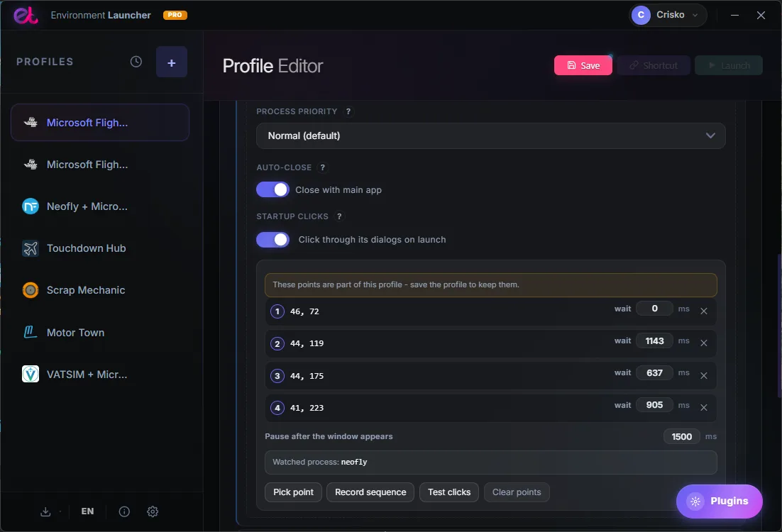Edit wait time for point 1

[x=654, y=309]
